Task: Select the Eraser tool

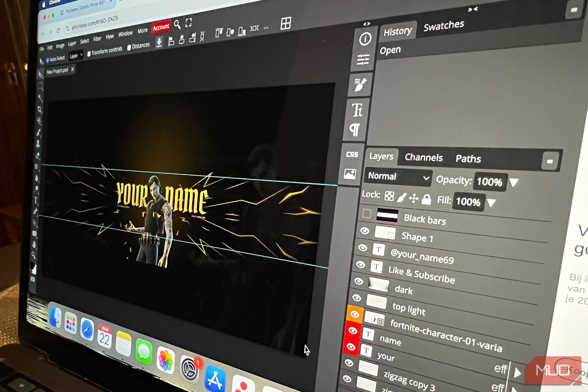Action: [x=38, y=155]
